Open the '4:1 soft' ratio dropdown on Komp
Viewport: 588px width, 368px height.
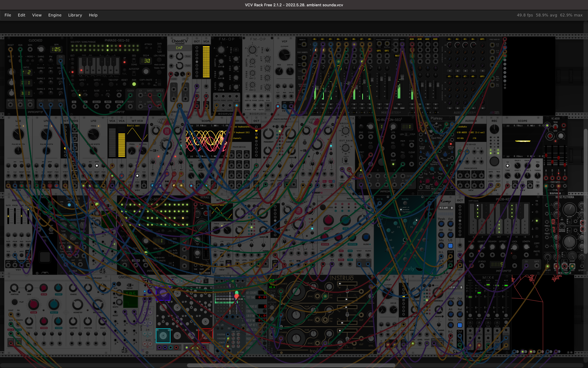pyautogui.click(x=446, y=208)
